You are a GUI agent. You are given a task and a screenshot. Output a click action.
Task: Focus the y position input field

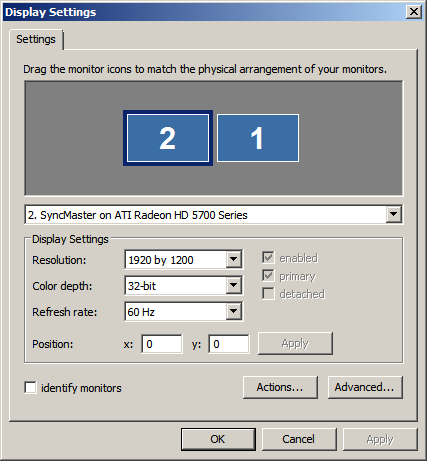229,344
